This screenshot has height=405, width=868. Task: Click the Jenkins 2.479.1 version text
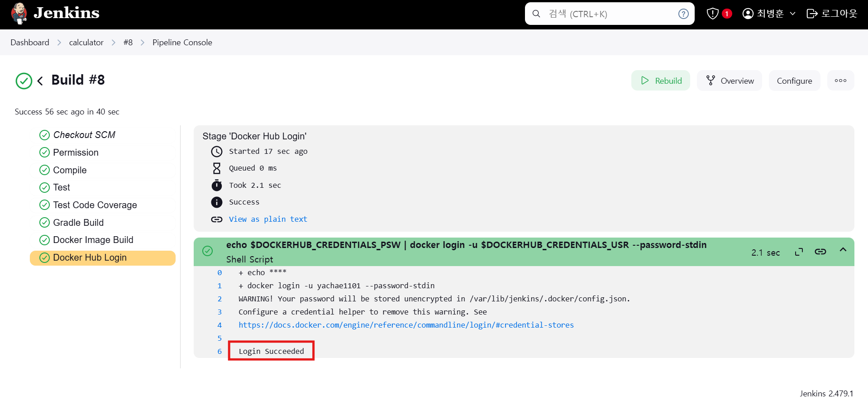[x=826, y=393]
